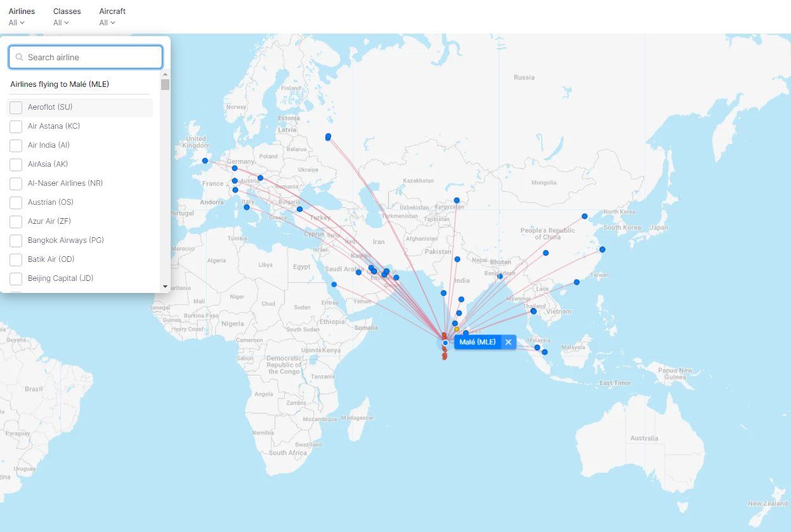Viewport: 791px width, 532px height.
Task: Click the destination dot near North Korea
Action: (x=585, y=216)
